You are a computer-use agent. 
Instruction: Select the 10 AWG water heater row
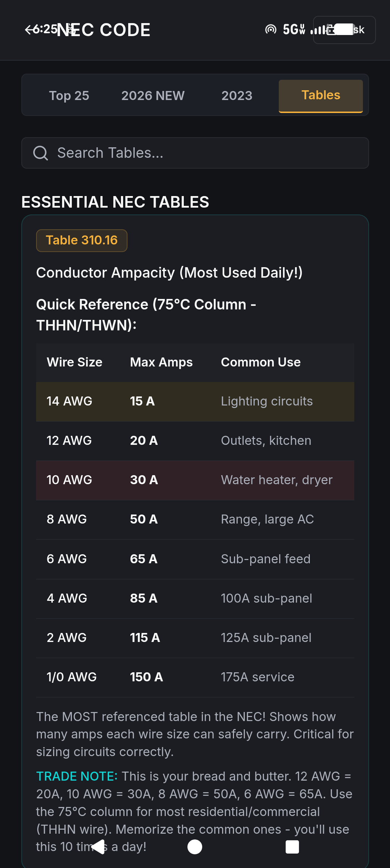tap(195, 480)
